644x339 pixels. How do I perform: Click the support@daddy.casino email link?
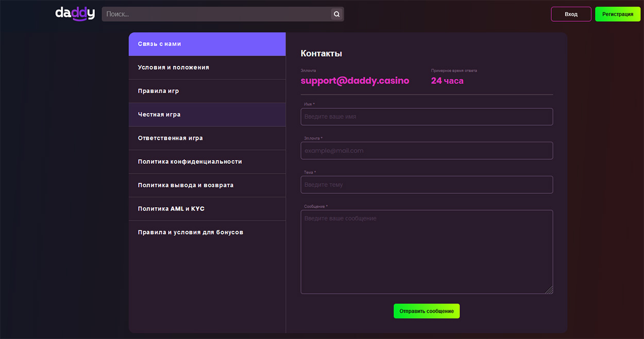coord(355,81)
